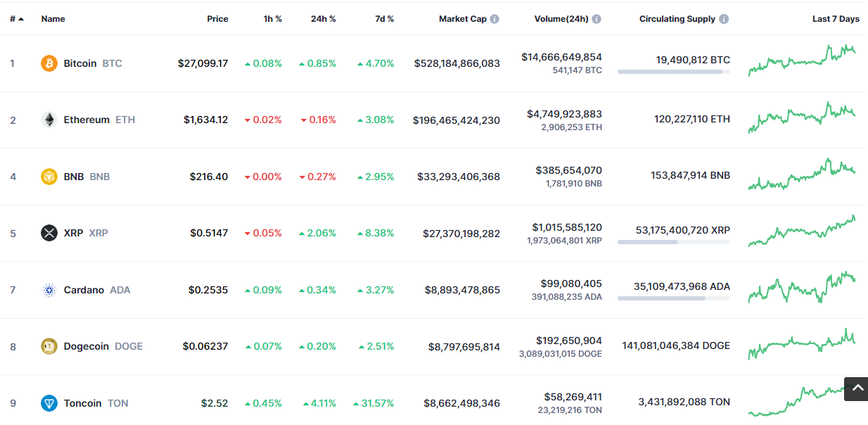Click the Circulating Supply info icon
The width and height of the screenshot is (868, 425).
point(724,19)
